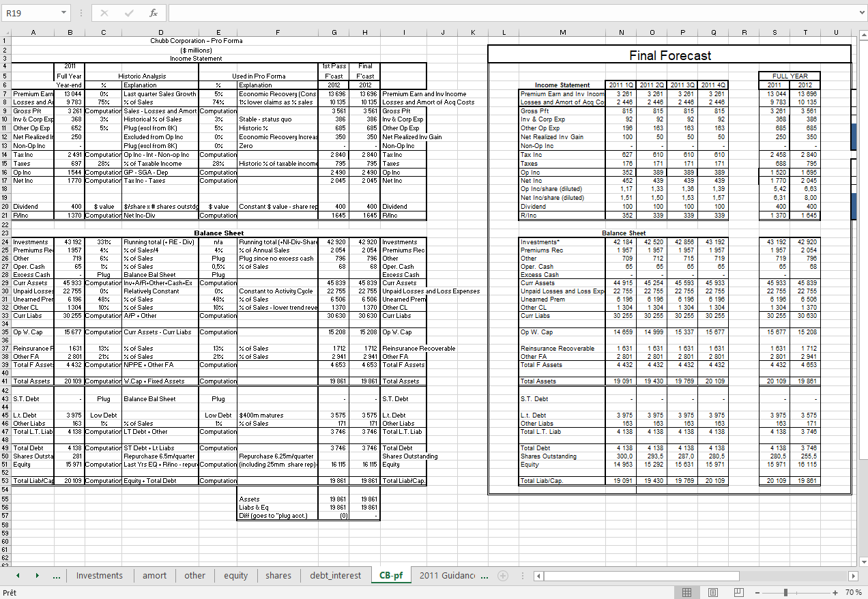Click horizontal scrollbar right arrow
The height and width of the screenshot is (599, 868).
[852, 576]
